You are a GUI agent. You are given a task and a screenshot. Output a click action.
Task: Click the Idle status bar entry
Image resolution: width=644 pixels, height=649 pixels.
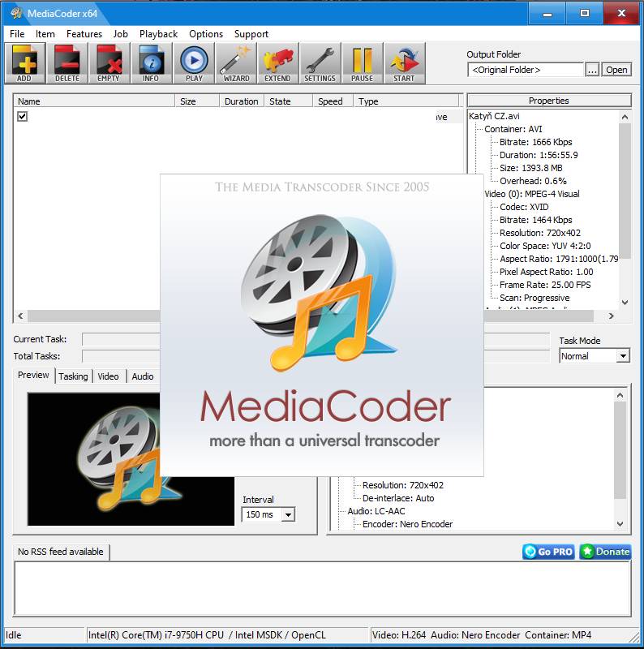tap(44, 635)
